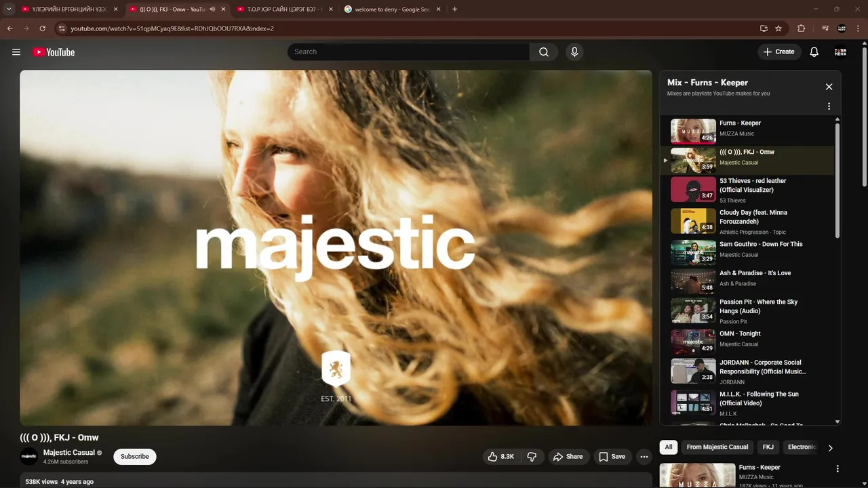868x488 pixels.
Task: Open the browser extensions puzzle icon
Action: (x=802, y=28)
